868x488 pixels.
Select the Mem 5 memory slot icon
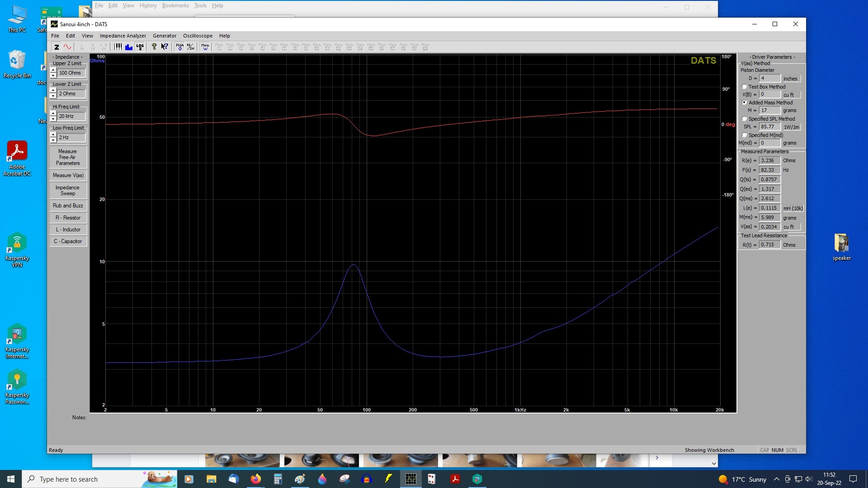point(263,47)
